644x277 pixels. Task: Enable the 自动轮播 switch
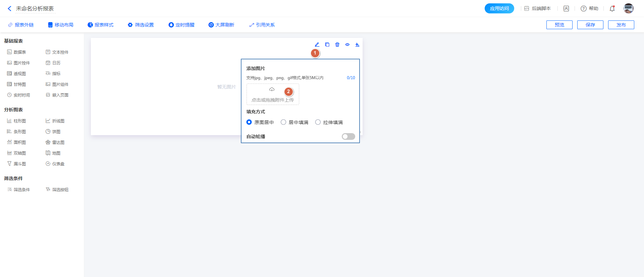(348, 136)
